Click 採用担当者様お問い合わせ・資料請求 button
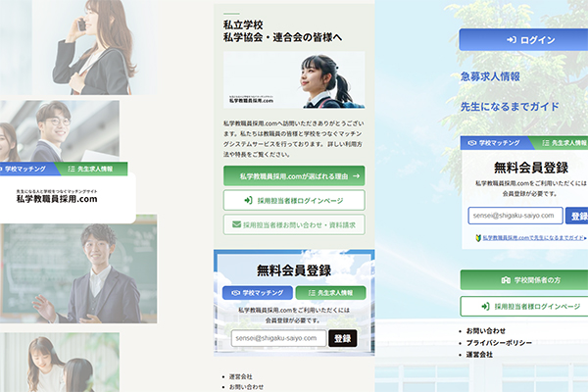Image resolution: width=588 pixels, height=392 pixels. click(294, 224)
